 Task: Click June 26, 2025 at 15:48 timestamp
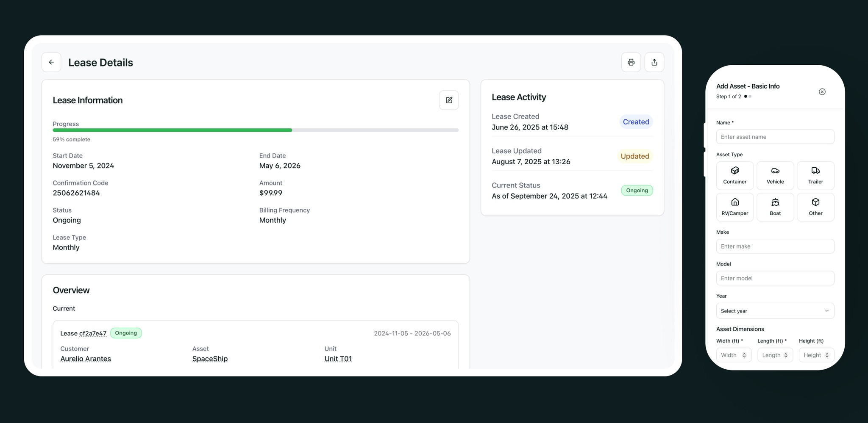click(x=530, y=127)
